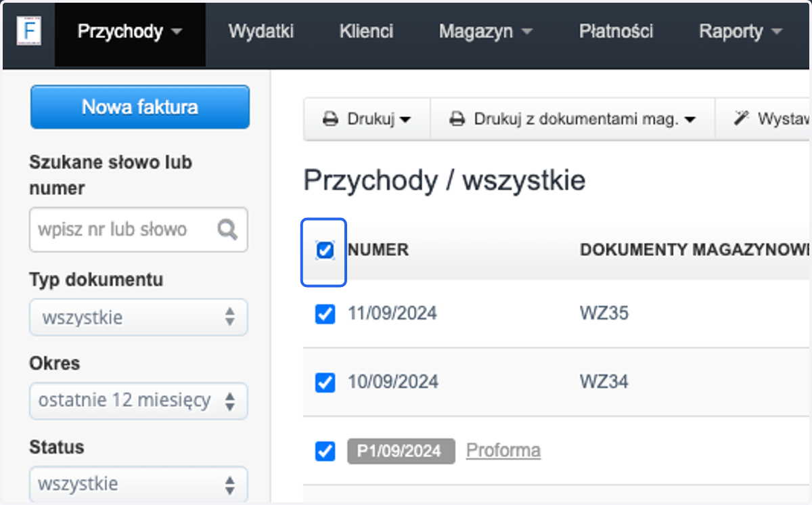Uncheck the checkbox for row P1/09/2024
The image size is (812, 505).
[325, 451]
